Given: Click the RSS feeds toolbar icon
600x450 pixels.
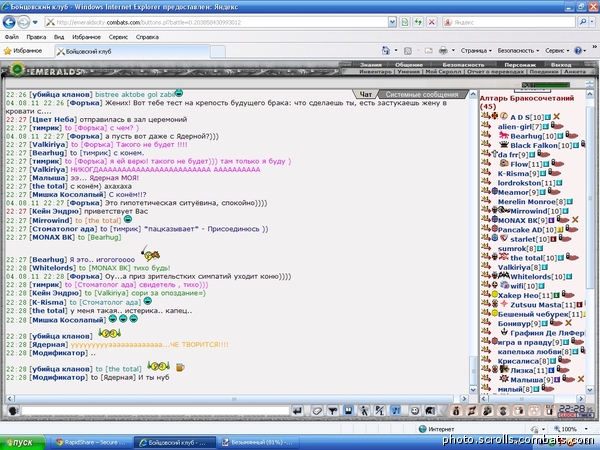Looking at the screenshot, I should click(408, 51).
